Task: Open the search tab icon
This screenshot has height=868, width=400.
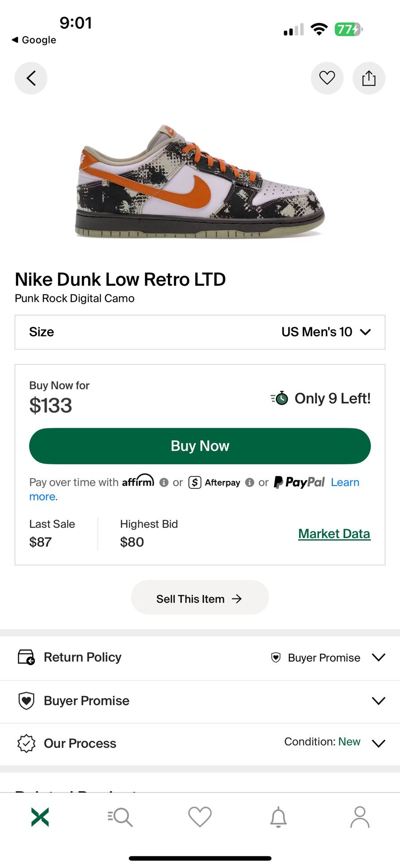Action: 120,817
